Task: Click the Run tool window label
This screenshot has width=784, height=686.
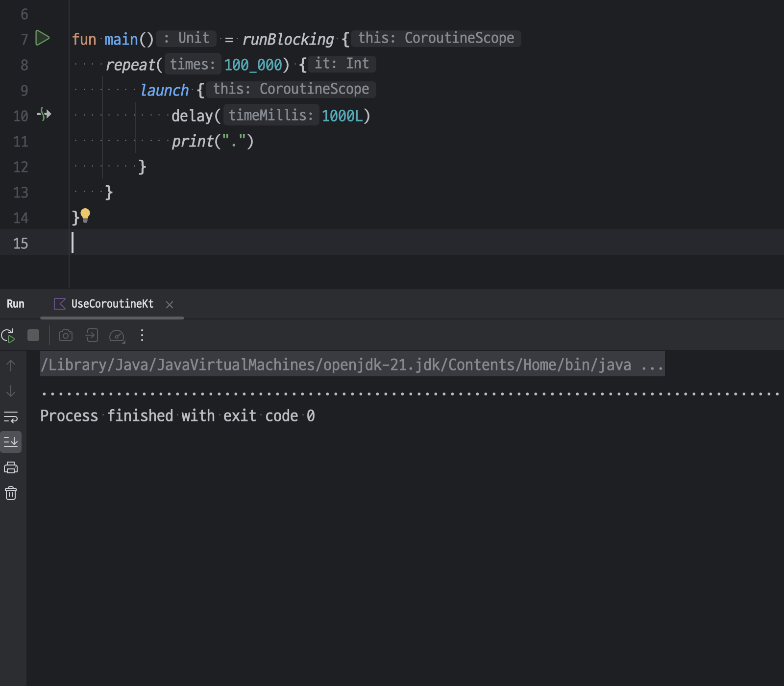Action: 16,304
